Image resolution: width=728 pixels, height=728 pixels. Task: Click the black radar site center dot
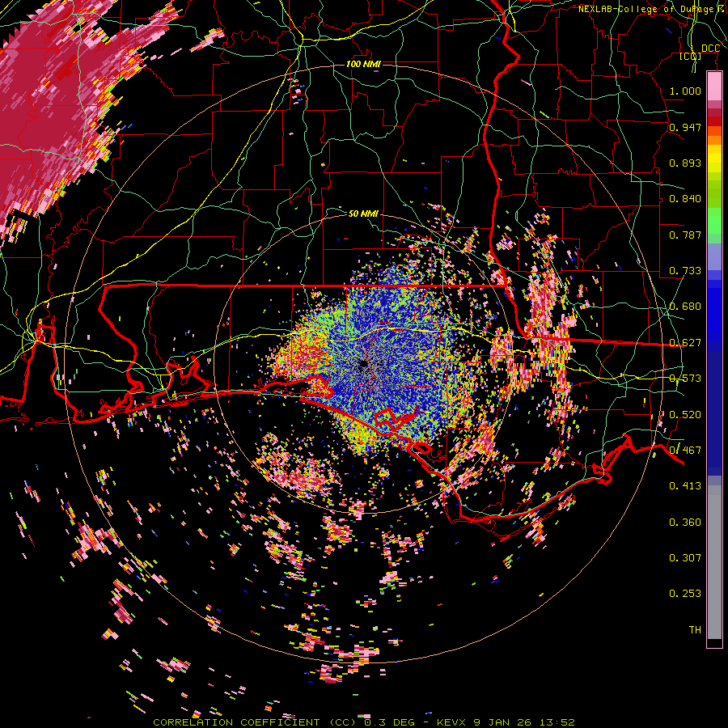363,364
